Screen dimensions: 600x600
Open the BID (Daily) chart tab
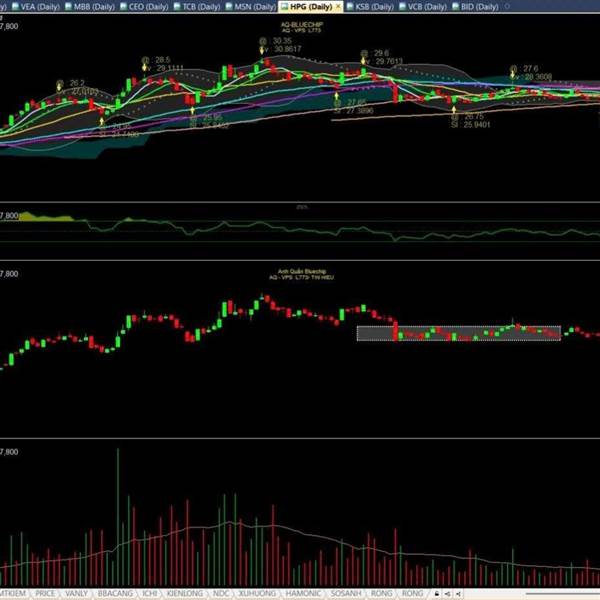pos(475,7)
